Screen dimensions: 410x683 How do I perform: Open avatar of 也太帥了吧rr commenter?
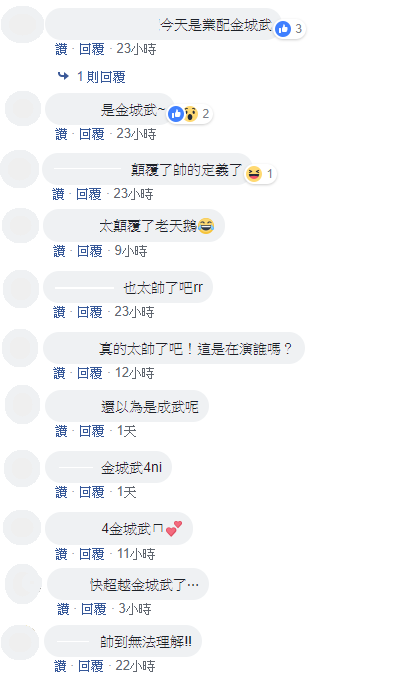pos(21,288)
